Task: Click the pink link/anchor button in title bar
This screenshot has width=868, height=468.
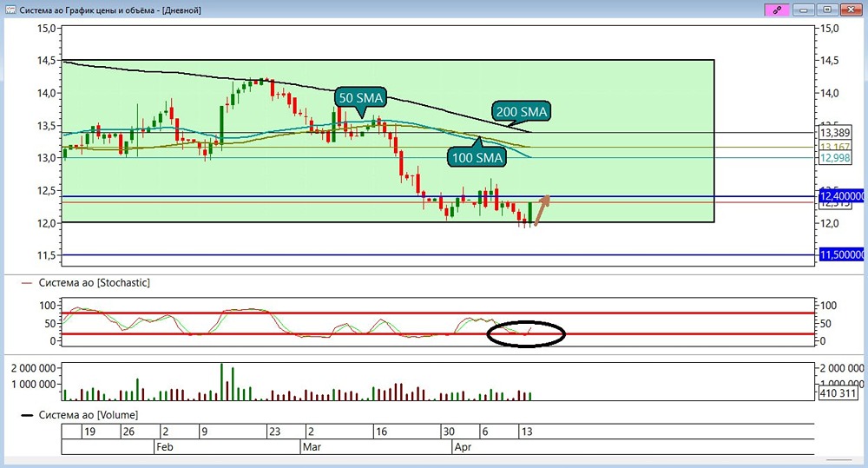Action: tap(777, 10)
